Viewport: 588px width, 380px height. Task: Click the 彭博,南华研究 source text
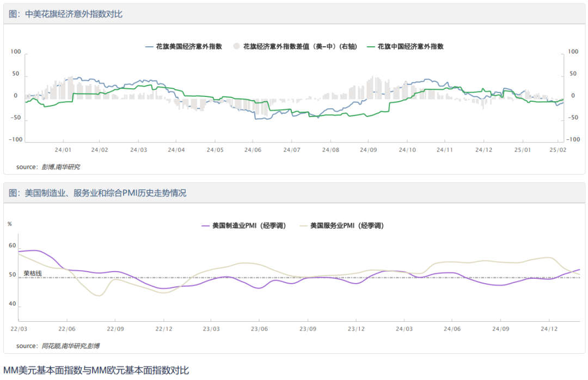[60, 167]
